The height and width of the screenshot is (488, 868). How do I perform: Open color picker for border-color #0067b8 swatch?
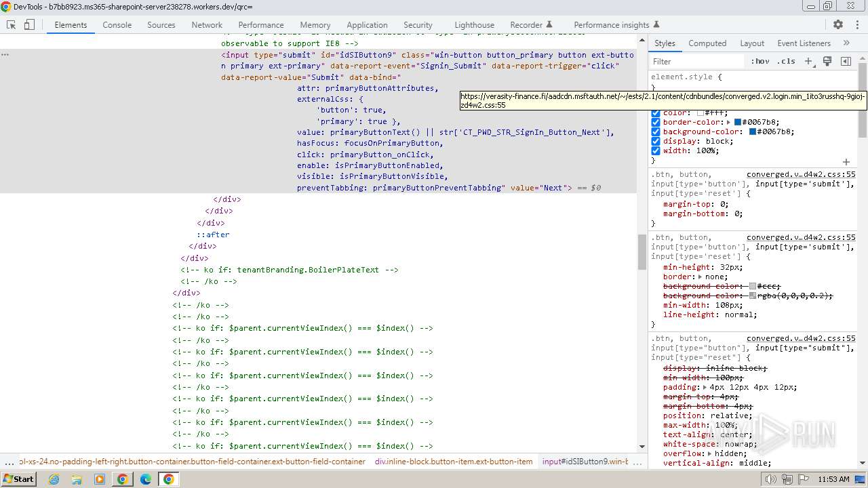(x=738, y=122)
